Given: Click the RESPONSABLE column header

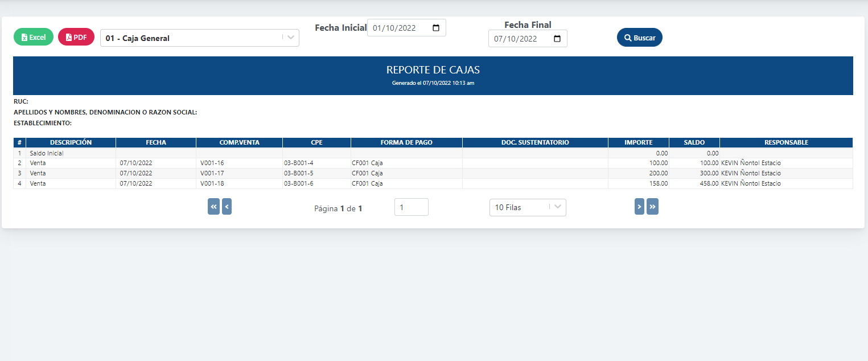Looking at the screenshot, I should pyautogui.click(x=785, y=142).
